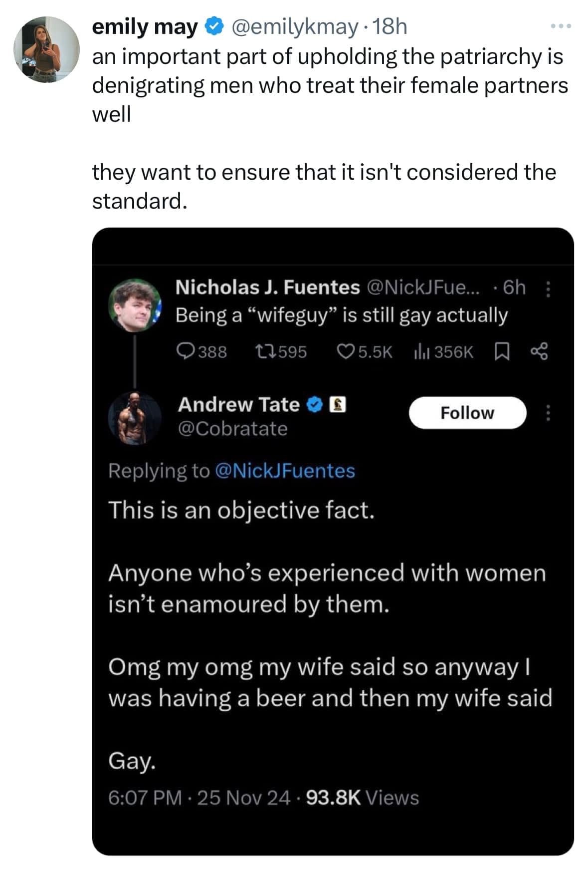Bookmark the Fuentes tweet

click(x=502, y=352)
